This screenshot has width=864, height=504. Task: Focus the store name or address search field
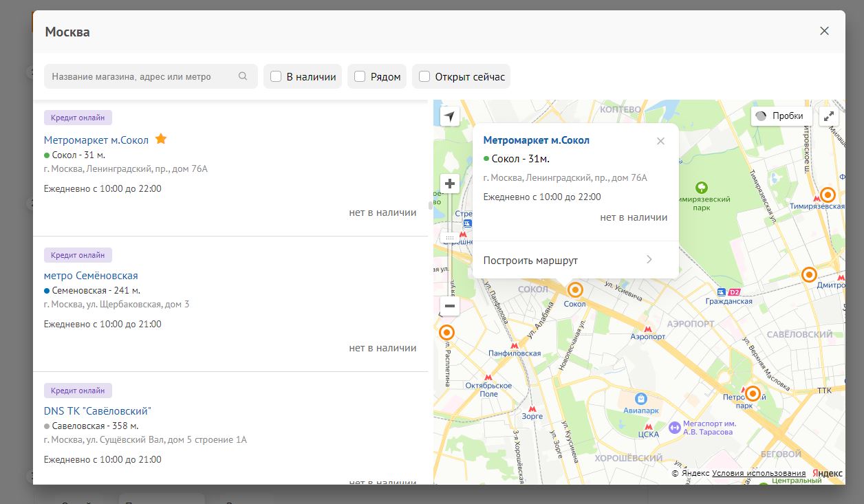coord(151,76)
